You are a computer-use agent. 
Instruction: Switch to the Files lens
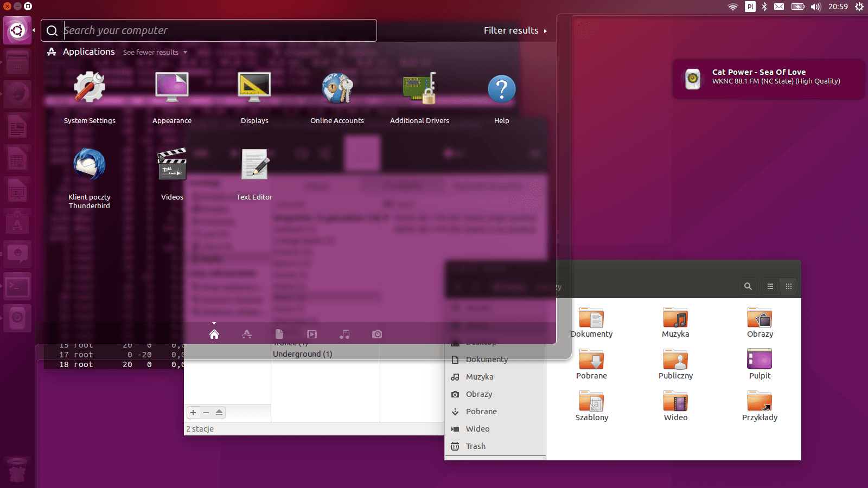279,334
